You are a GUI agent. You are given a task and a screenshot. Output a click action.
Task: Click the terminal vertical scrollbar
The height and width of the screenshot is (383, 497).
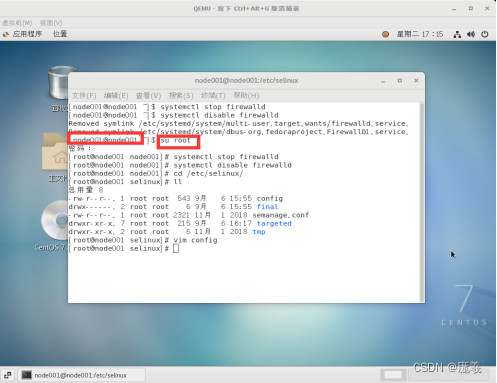[422, 202]
